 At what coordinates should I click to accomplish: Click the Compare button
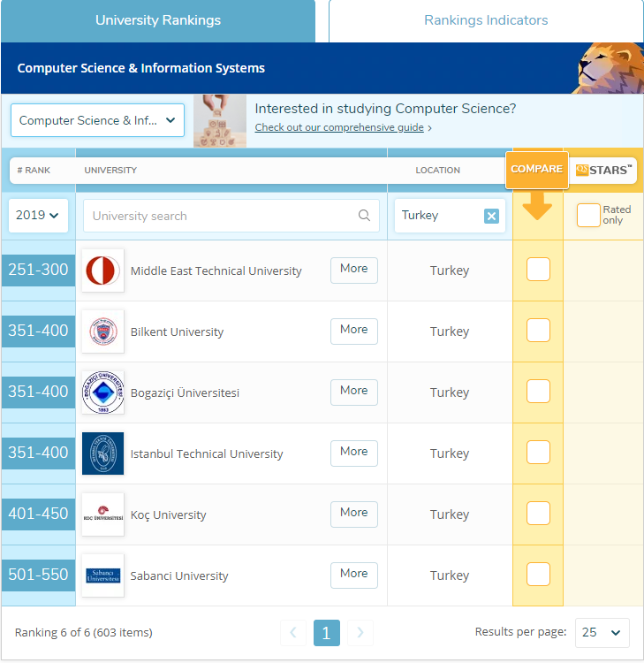click(x=537, y=169)
